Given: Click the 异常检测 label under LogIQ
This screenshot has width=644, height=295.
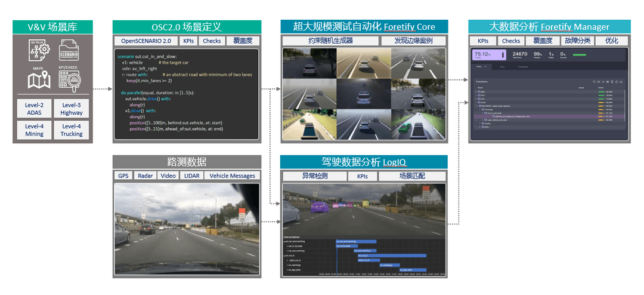Looking at the screenshot, I should (314, 176).
